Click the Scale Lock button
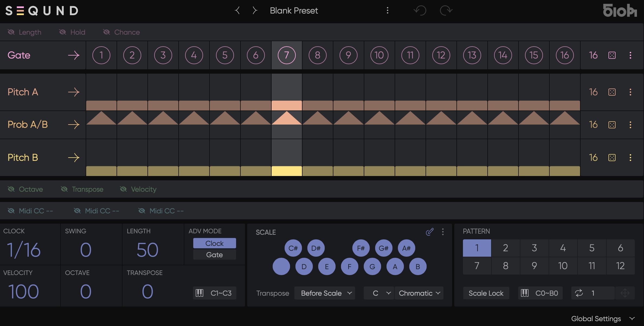Viewport: 644px width, 326px height. pyautogui.click(x=486, y=293)
